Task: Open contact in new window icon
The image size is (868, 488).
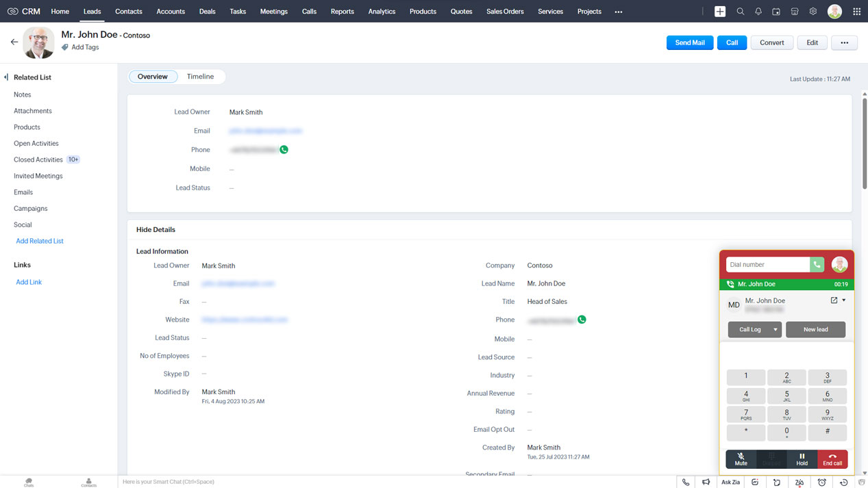Action: 834,300
